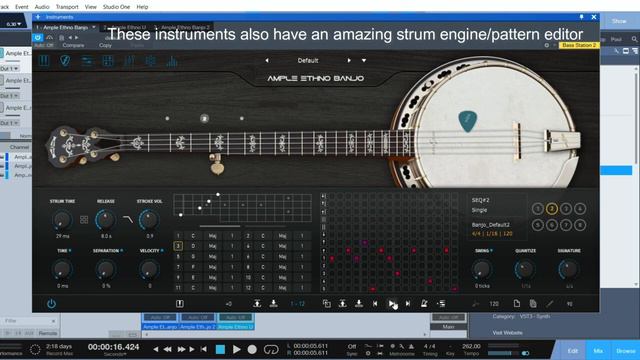Adjust the STROKE VOL knob
This screenshot has height=360, width=640.
(x=149, y=220)
